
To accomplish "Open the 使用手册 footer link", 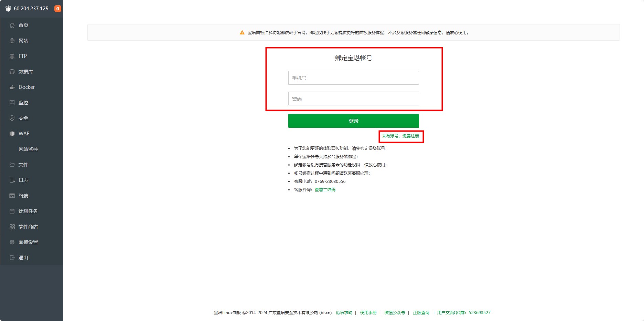I will point(368,313).
